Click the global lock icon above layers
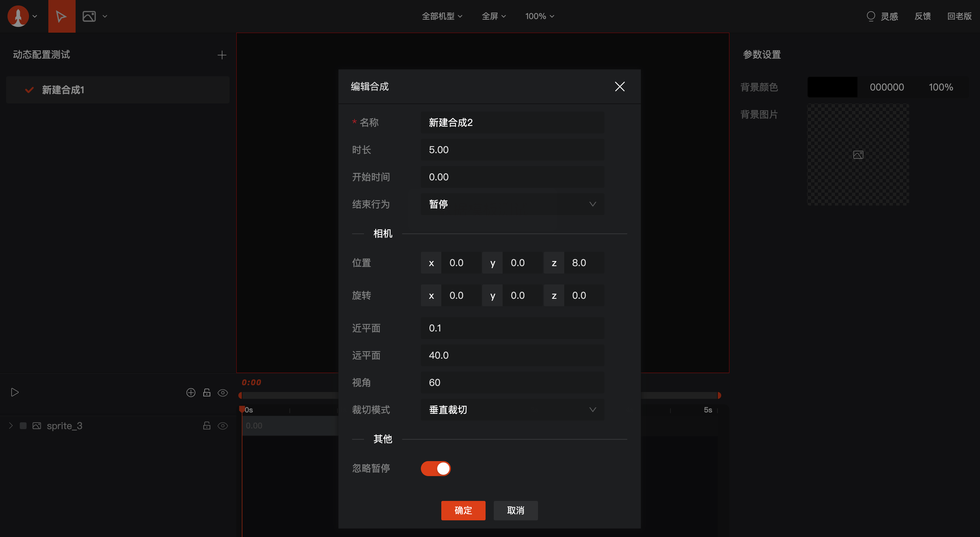Screen dimensions: 980x537 click(207, 392)
